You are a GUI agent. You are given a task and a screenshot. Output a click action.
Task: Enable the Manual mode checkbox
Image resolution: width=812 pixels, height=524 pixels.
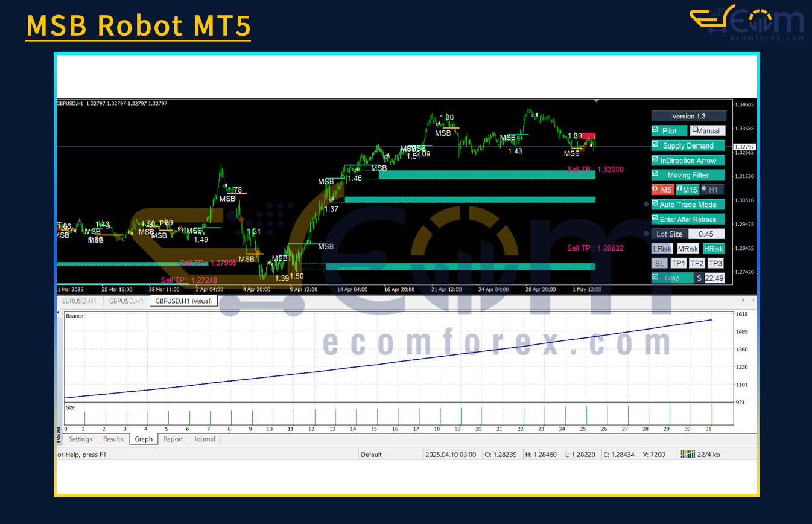pos(694,129)
